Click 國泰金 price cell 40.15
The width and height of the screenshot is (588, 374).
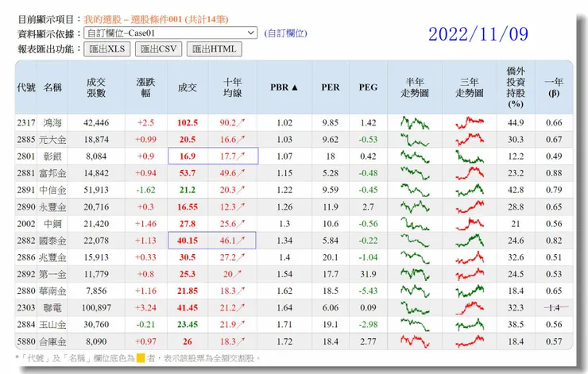188,241
